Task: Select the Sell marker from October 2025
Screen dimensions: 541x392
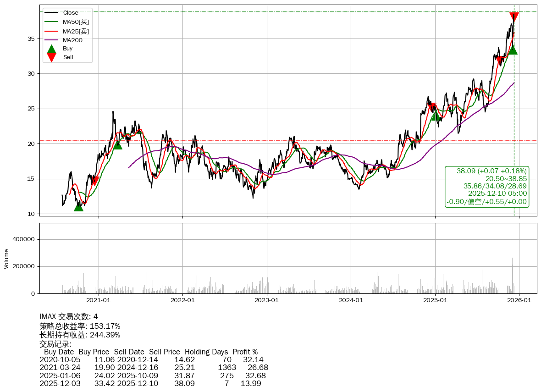Action: pyautogui.click(x=500, y=61)
